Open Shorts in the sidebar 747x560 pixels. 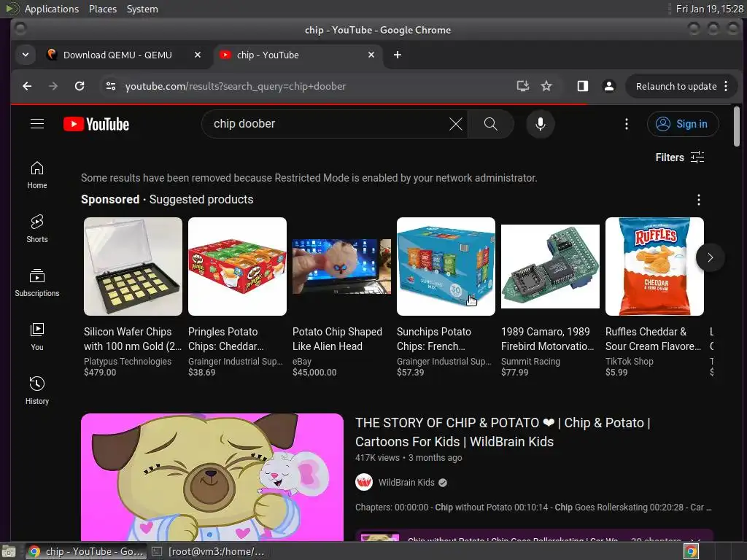[x=37, y=228]
